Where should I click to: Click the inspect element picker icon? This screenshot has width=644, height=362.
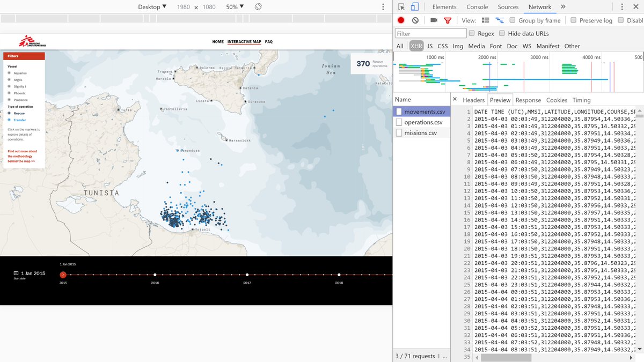pos(401,7)
